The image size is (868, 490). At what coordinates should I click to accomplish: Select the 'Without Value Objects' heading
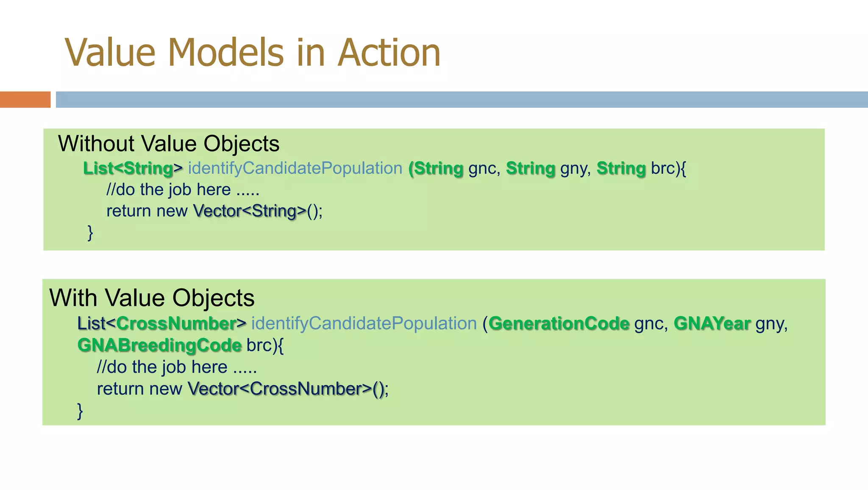click(169, 144)
